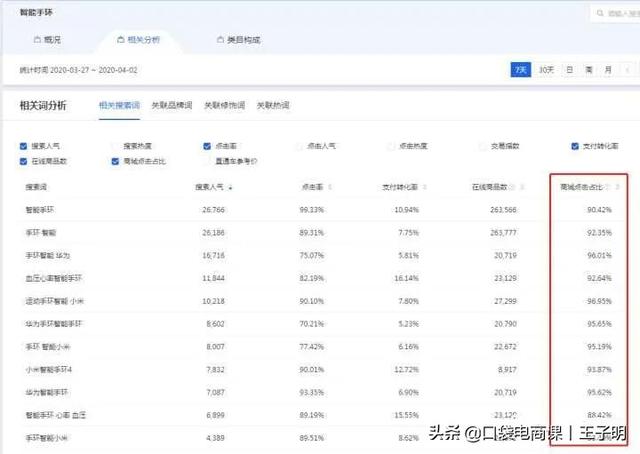This screenshot has height=454, width=640.
Task: Open the 相关分析 tab
Action: point(139,40)
